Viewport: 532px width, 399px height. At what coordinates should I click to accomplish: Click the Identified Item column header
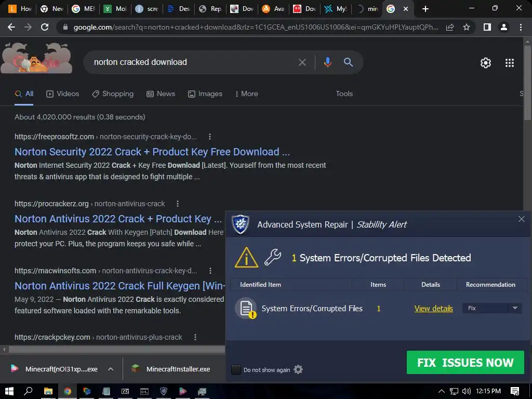(x=260, y=285)
